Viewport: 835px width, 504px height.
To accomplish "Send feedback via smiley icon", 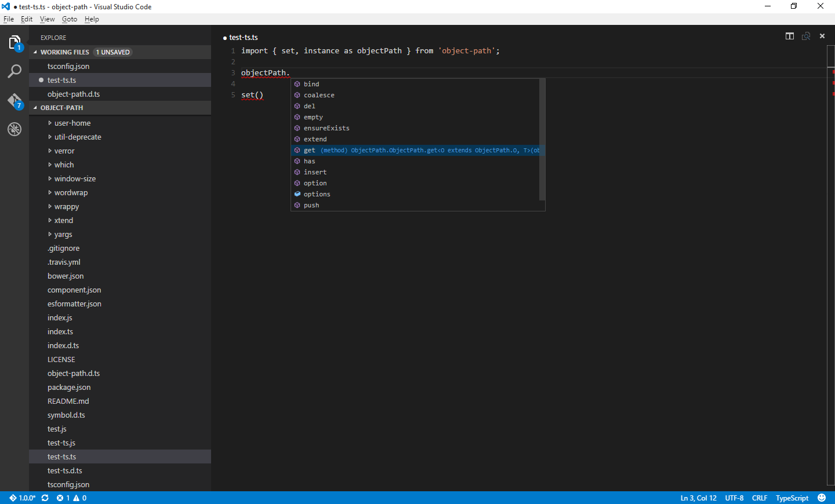I will click(822, 498).
